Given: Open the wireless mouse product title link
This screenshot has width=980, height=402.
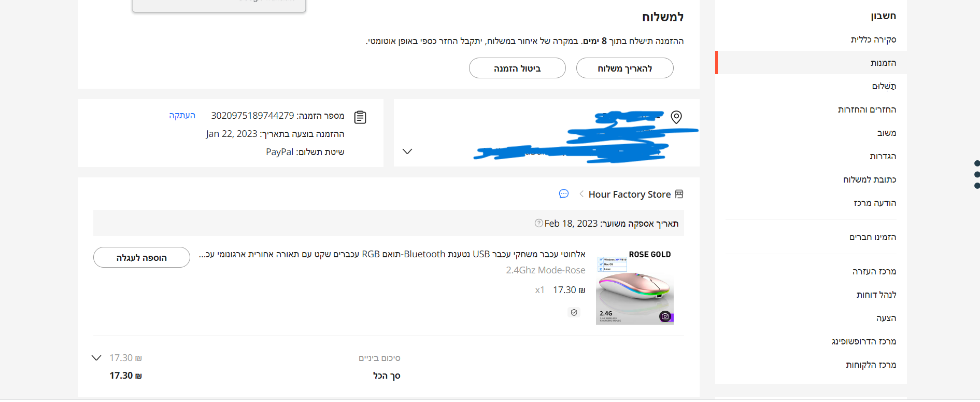Looking at the screenshot, I should 392,254.
